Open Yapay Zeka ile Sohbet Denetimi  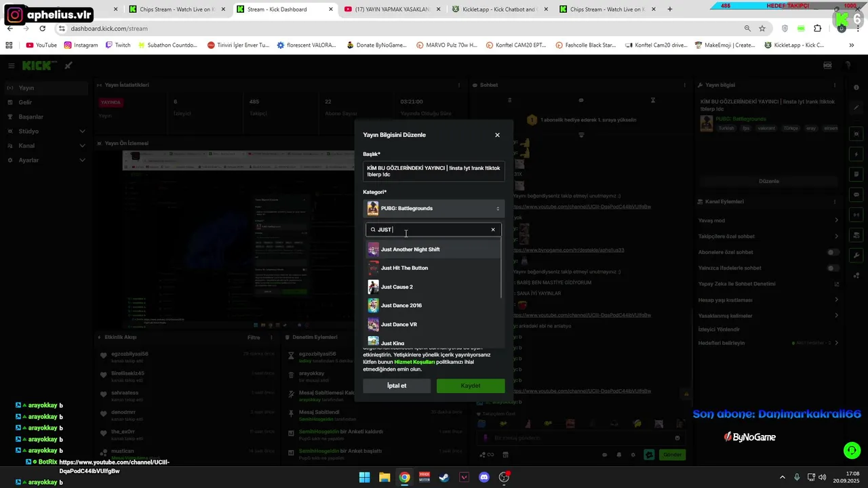click(x=769, y=284)
